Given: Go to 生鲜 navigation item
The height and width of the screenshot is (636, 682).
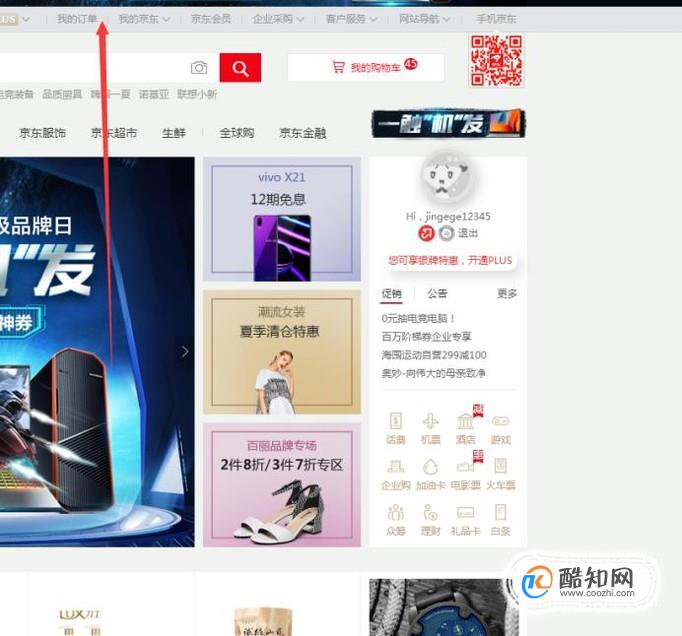Looking at the screenshot, I should point(174,133).
